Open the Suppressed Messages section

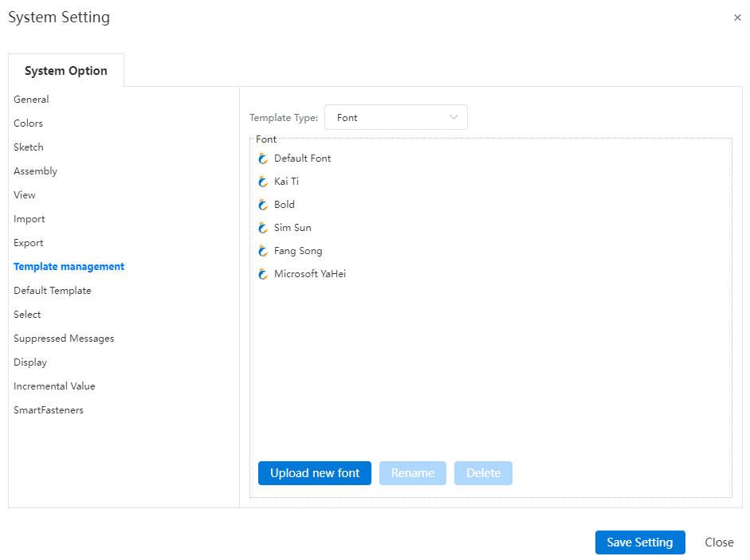pyautogui.click(x=64, y=339)
